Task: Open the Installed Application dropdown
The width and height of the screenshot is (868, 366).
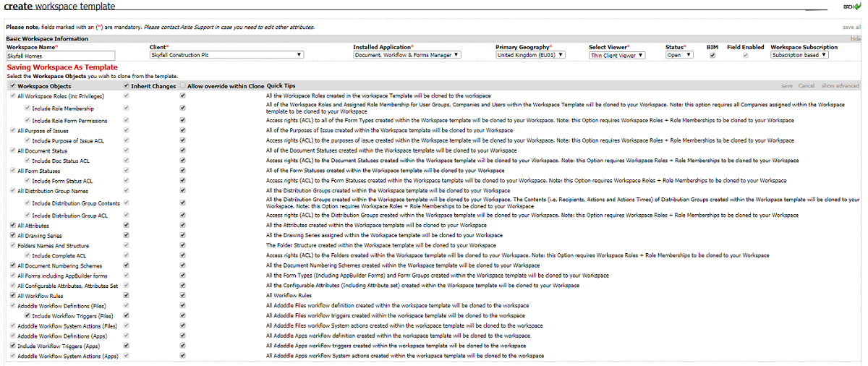Action: click(407, 55)
